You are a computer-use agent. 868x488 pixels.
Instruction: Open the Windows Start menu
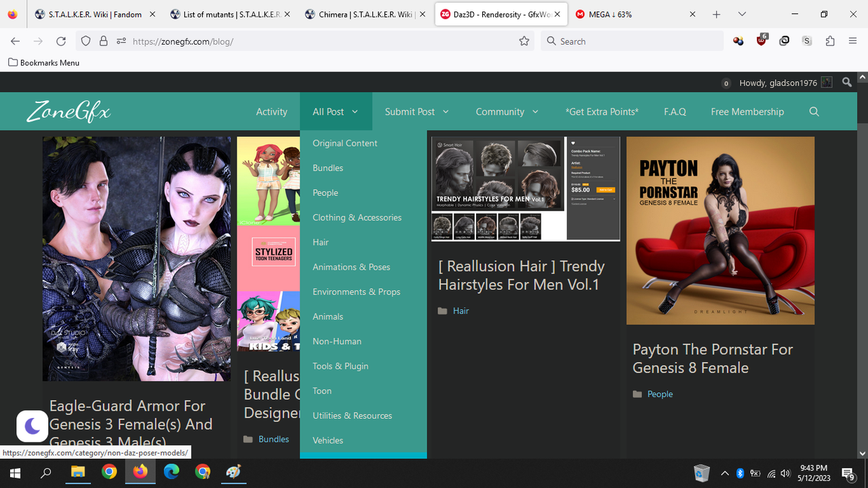(x=15, y=472)
